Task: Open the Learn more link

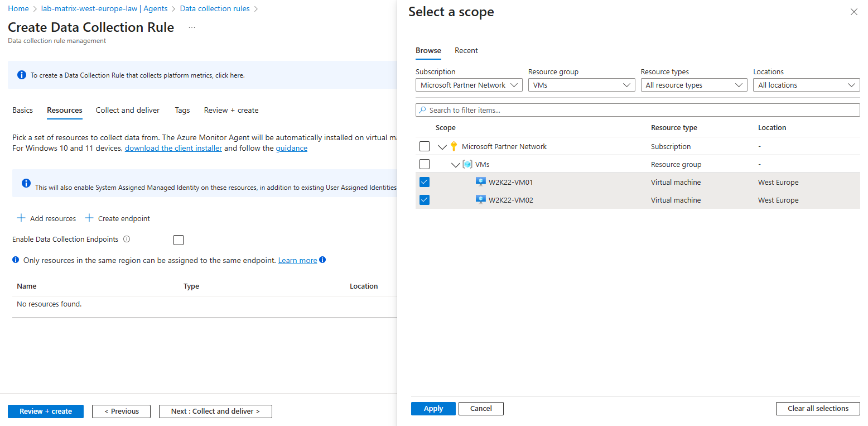Action: 298,260
